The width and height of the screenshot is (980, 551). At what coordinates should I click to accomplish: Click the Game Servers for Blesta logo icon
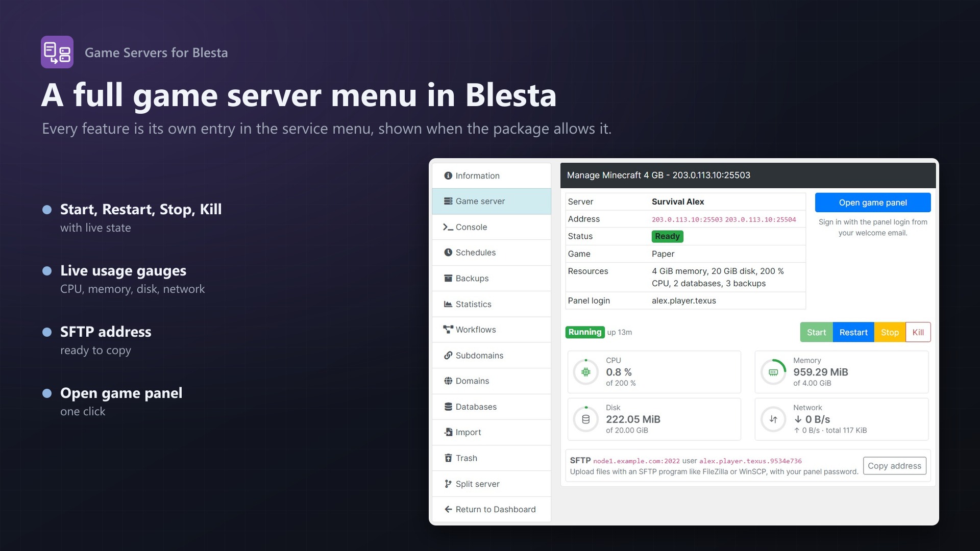(x=57, y=52)
